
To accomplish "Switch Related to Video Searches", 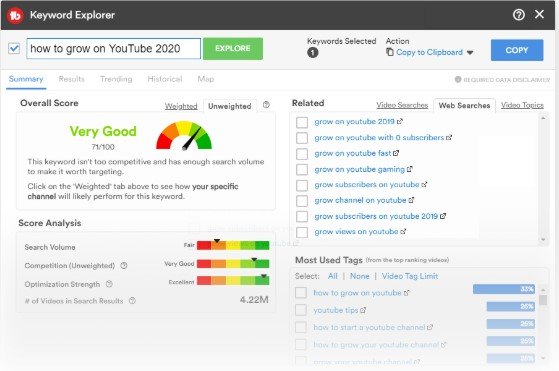I will [x=402, y=105].
